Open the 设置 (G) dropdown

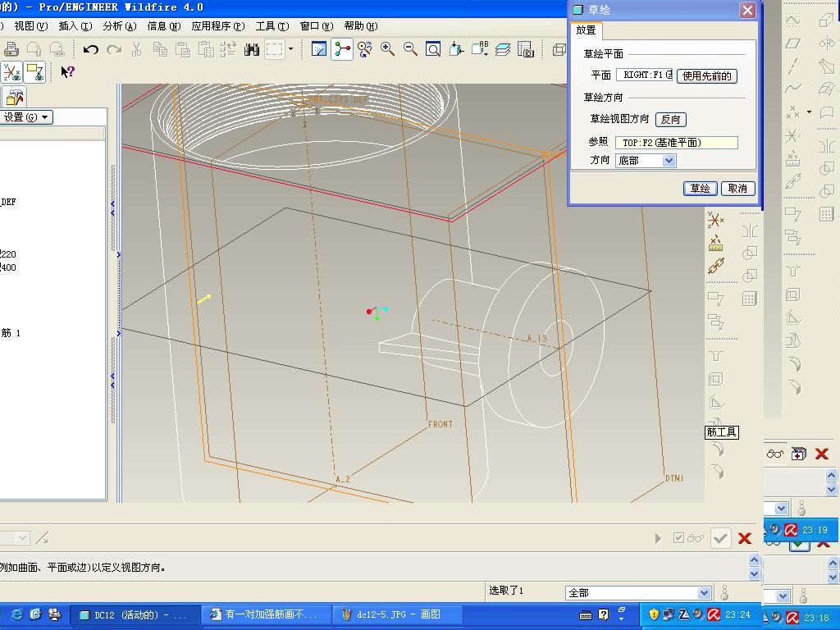pos(25,117)
